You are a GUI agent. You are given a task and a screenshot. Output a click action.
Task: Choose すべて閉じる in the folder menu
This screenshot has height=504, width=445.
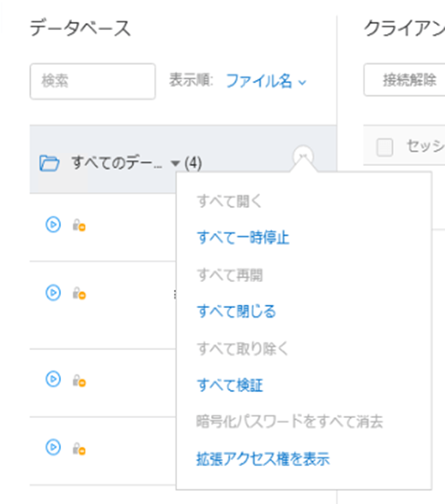point(236,311)
